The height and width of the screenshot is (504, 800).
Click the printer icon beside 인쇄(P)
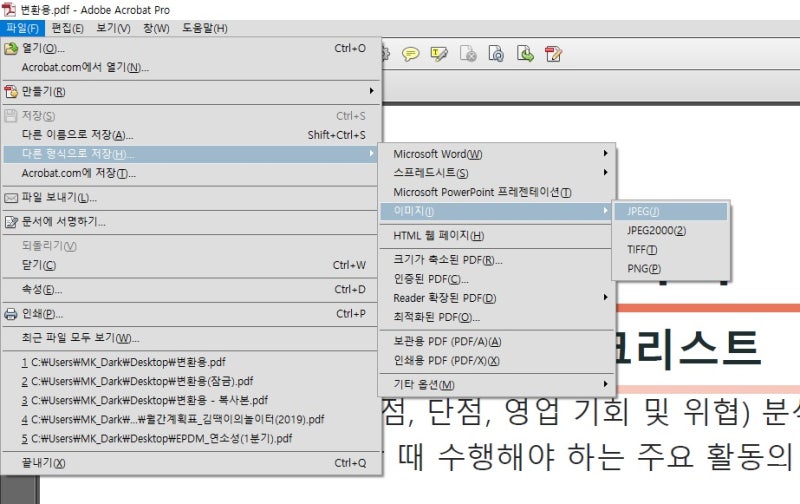tap(11, 314)
